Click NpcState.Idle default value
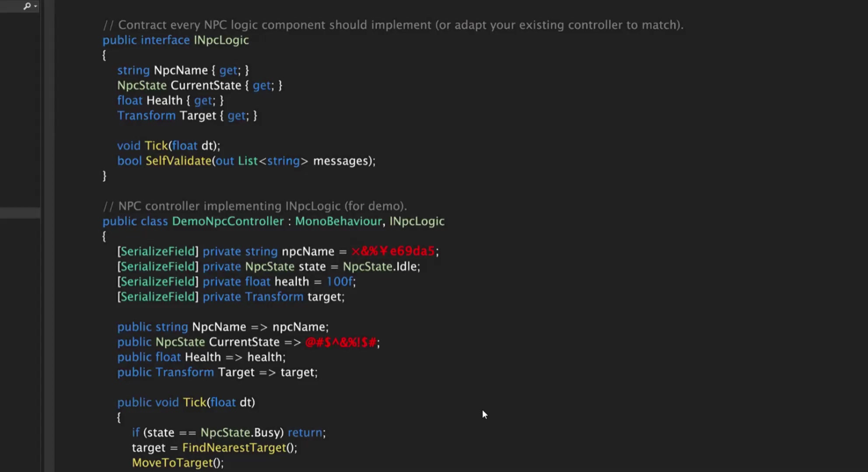868x472 pixels. (381, 267)
